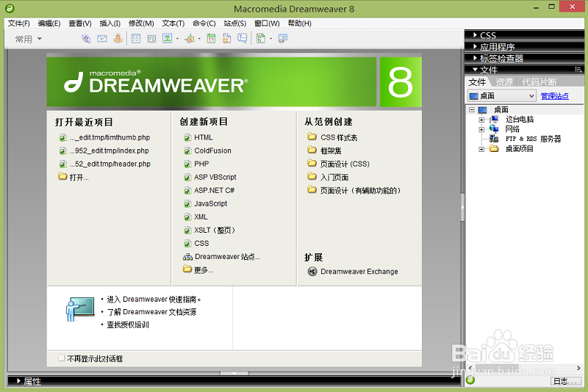Click the Dreamweaver Exchange icon
This screenshot has width=588, height=392.
tap(312, 271)
